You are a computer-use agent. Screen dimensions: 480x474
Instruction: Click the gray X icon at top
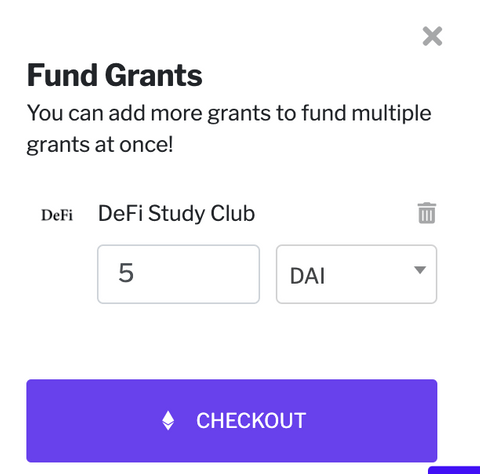point(432,36)
